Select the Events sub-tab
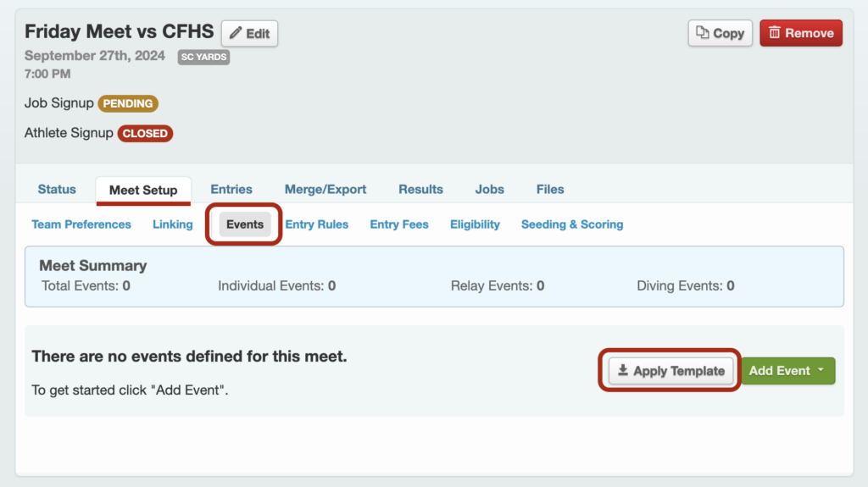Screen dimensions: 868x487 tap(245, 224)
